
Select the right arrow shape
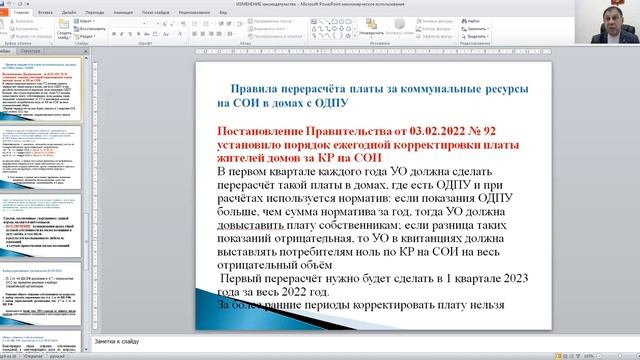pyautogui.click(x=334, y=29)
